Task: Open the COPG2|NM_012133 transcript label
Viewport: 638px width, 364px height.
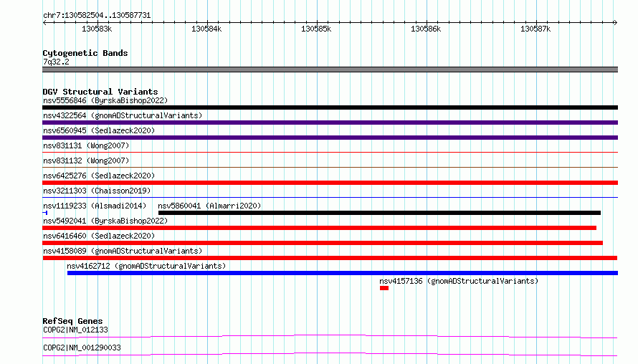Action: pyautogui.click(x=76, y=330)
